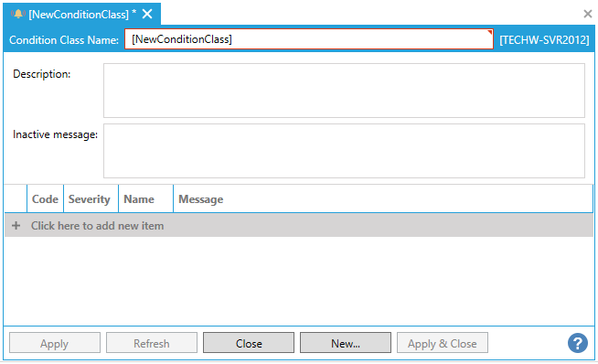This screenshot has height=364, width=598.
Task: Click the plus icon to add item
Action: (16, 226)
